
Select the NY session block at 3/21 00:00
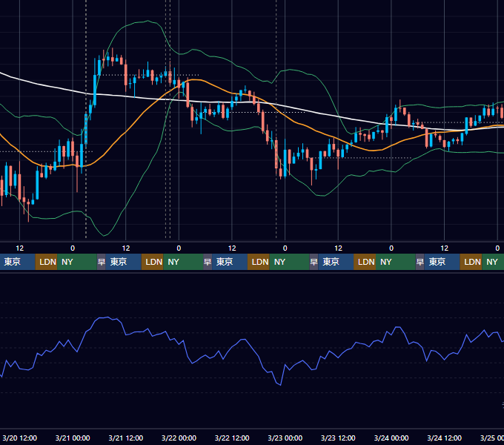click(77, 262)
